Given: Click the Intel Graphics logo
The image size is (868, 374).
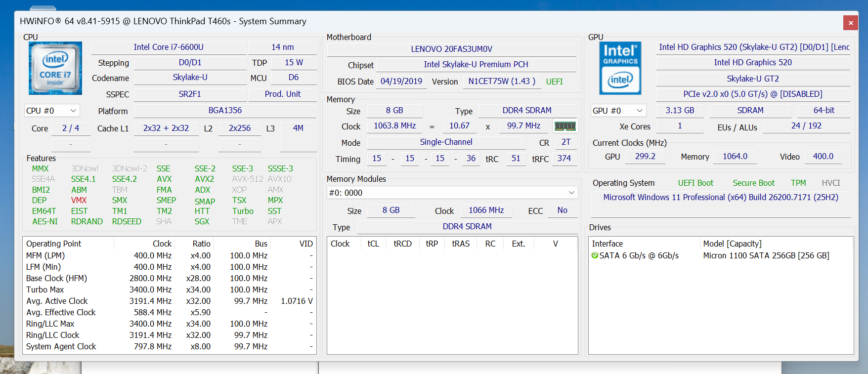Looking at the screenshot, I should [x=620, y=68].
